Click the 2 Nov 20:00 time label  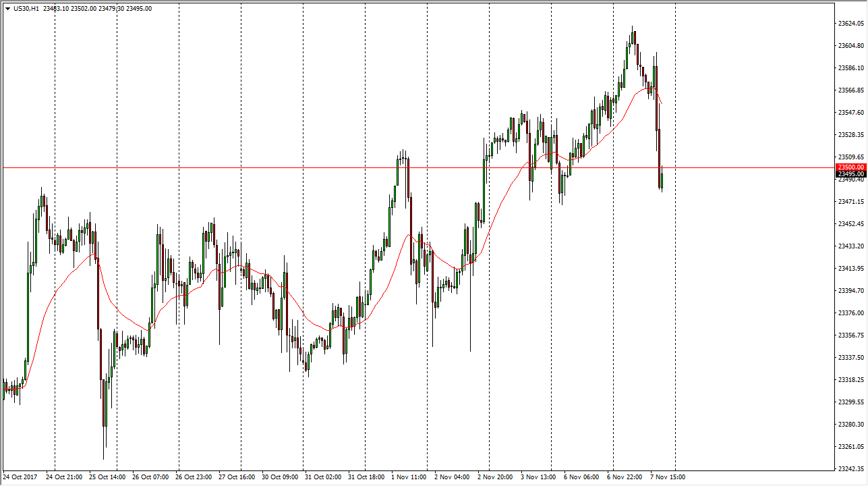tap(495, 477)
